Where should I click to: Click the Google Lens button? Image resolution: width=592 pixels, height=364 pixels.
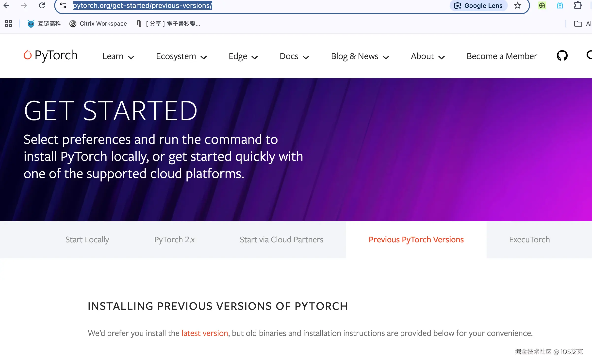pos(478,5)
